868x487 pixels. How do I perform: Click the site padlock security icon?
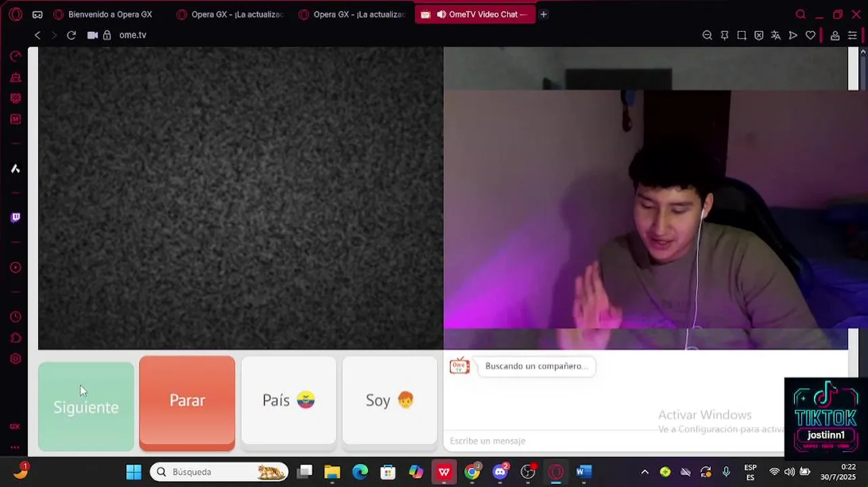tap(107, 35)
